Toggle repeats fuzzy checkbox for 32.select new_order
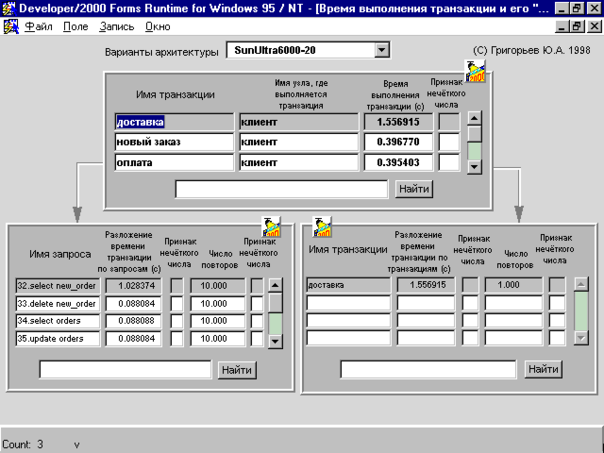This screenshot has height=453, width=604. point(257,286)
